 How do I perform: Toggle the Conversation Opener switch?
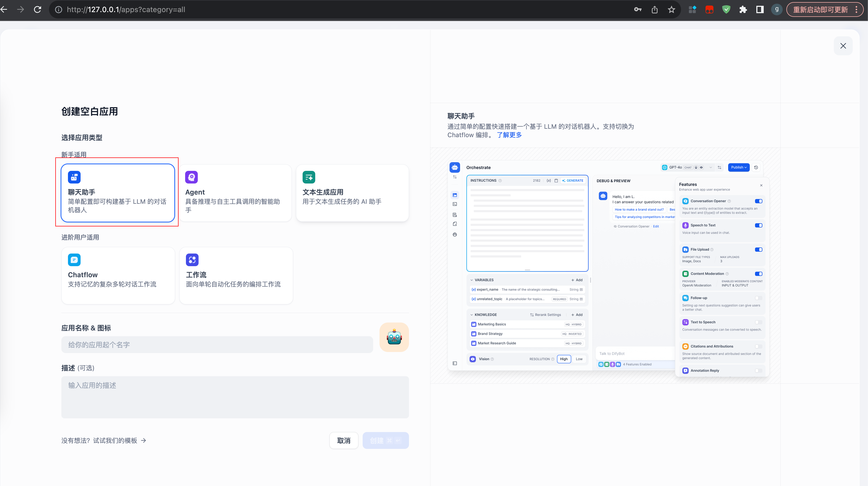pyautogui.click(x=758, y=201)
